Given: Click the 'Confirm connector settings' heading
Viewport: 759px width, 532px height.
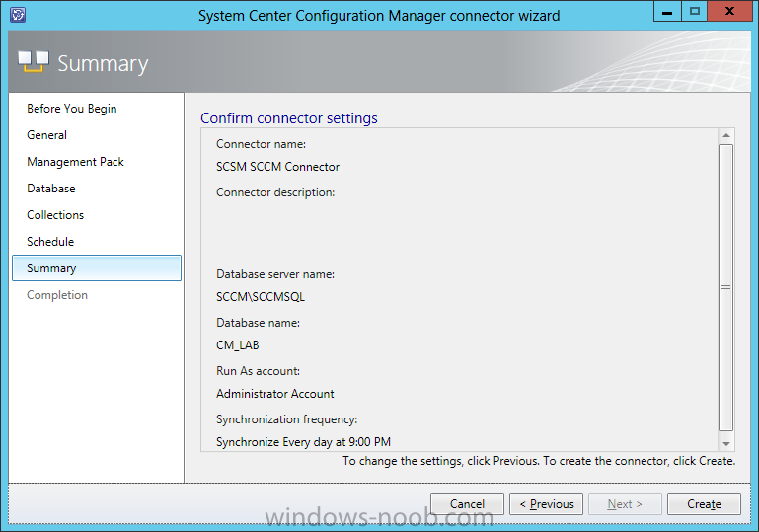Looking at the screenshot, I should coord(289,118).
